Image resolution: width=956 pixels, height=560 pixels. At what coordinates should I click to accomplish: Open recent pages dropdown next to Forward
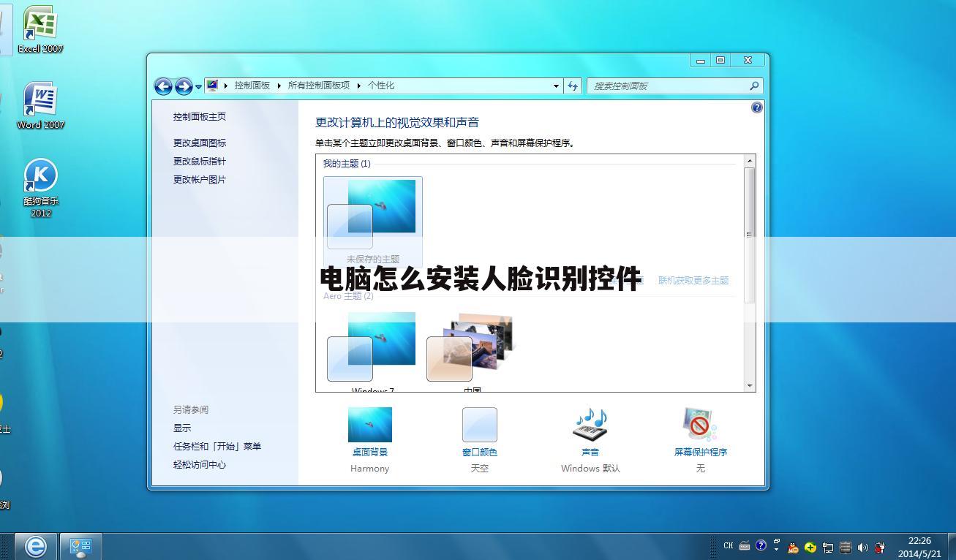[198, 87]
